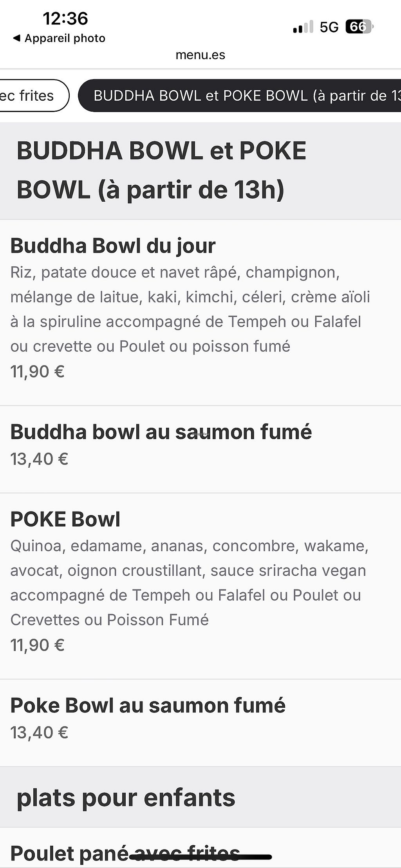Open the 'Buddha Bowl du jour' item
This screenshot has width=401, height=868.
[113, 246]
